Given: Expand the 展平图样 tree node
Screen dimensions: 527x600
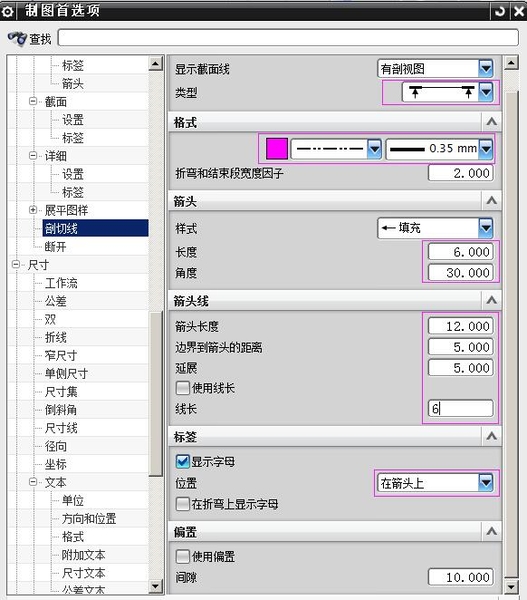Looking at the screenshot, I should [x=33, y=210].
